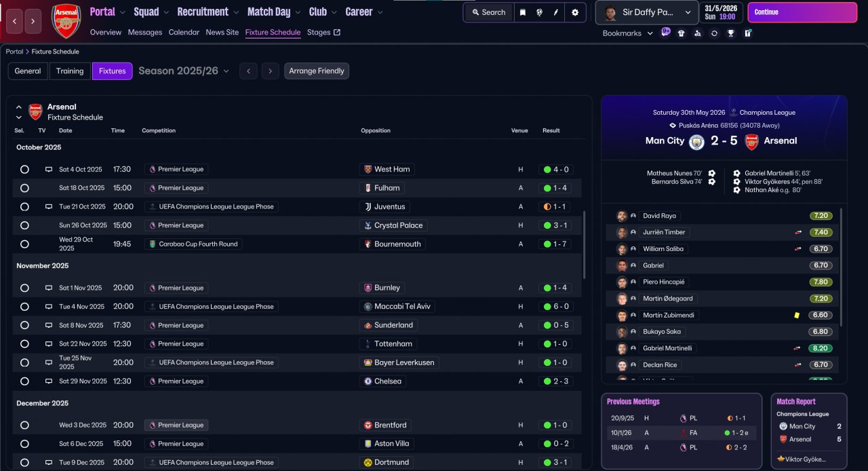Viewport: 868px width, 471px height.
Task: Click the clipboard icon in bookmarks bar
Action: (x=747, y=33)
